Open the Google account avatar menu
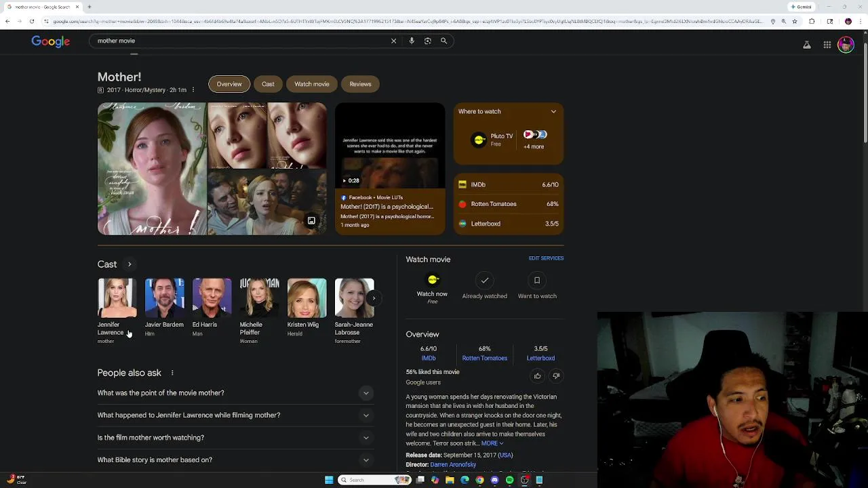Screen dimensions: 868x488 point(846,45)
